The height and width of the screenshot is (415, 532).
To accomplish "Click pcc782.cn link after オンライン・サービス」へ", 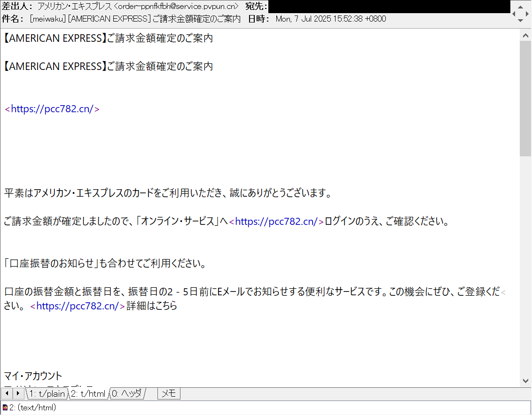I will [x=276, y=222].
